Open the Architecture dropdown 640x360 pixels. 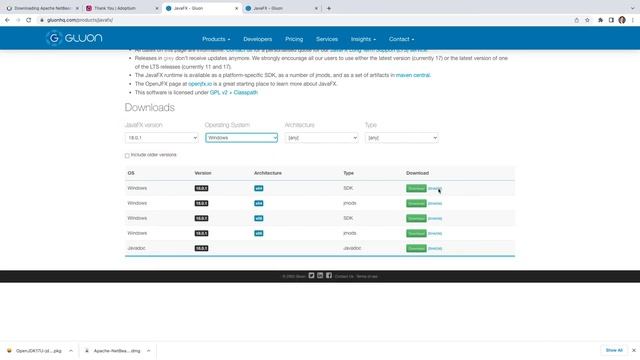(x=322, y=138)
